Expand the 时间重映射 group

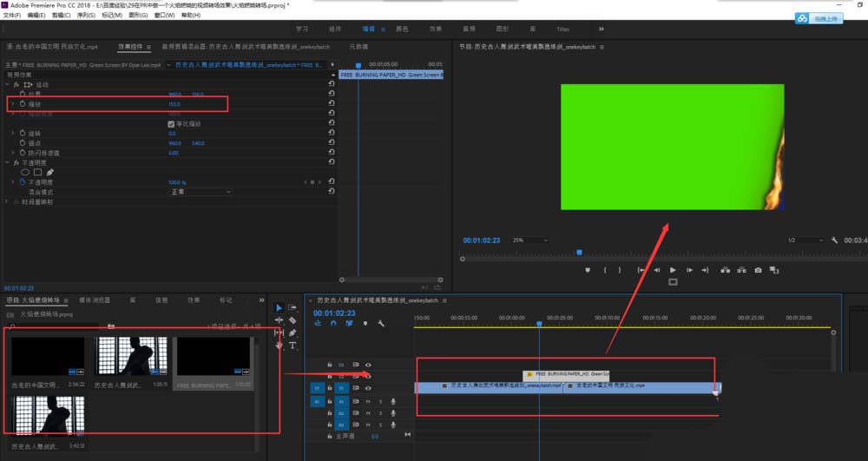(x=7, y=202)
